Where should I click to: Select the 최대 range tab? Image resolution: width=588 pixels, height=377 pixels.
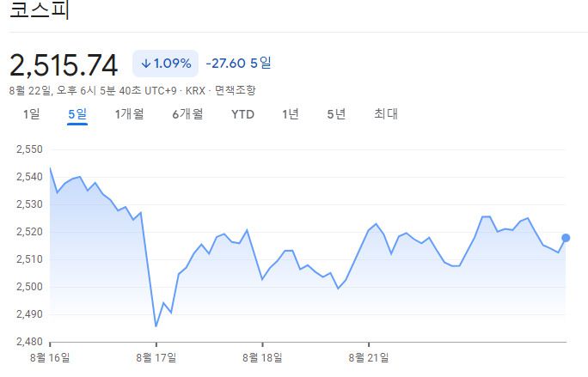(x=386, y=114)
